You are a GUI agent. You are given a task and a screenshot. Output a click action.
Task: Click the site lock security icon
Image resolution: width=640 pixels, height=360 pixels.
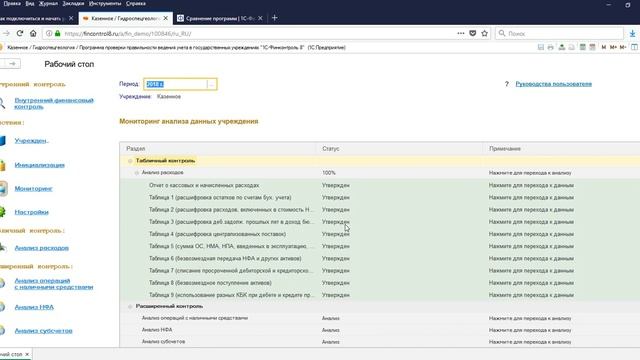(x=58, y=33)
